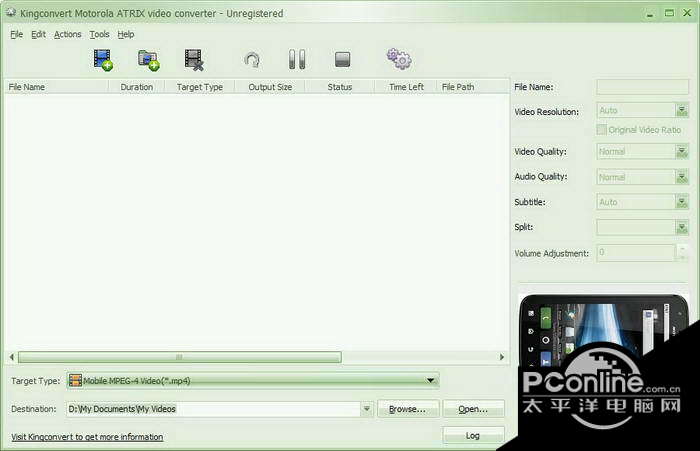Follow the Visit Kingconvert information link

coord(87,437)
